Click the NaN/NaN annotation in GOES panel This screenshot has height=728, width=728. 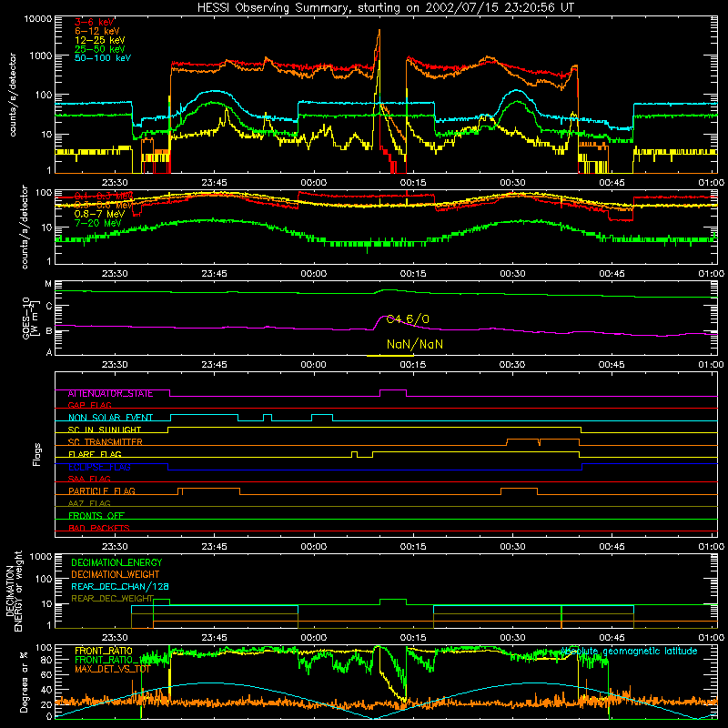pyautogui.click(x=415, y=344)
